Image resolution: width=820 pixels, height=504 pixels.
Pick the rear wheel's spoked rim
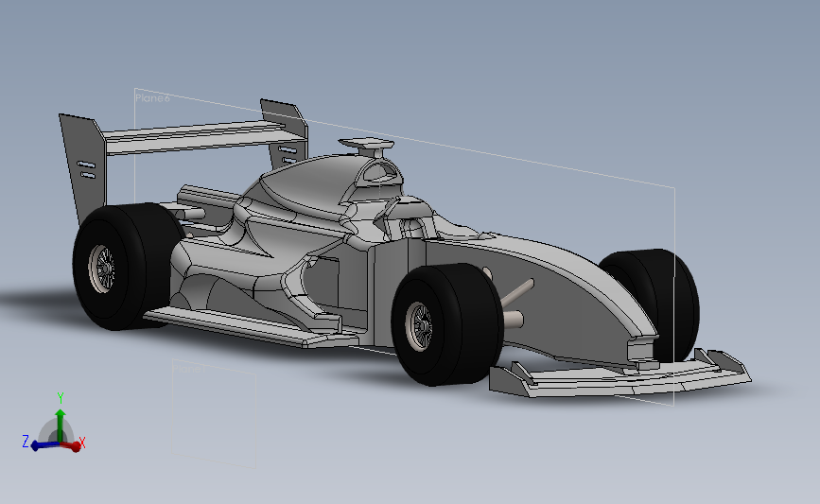(103, 269)
